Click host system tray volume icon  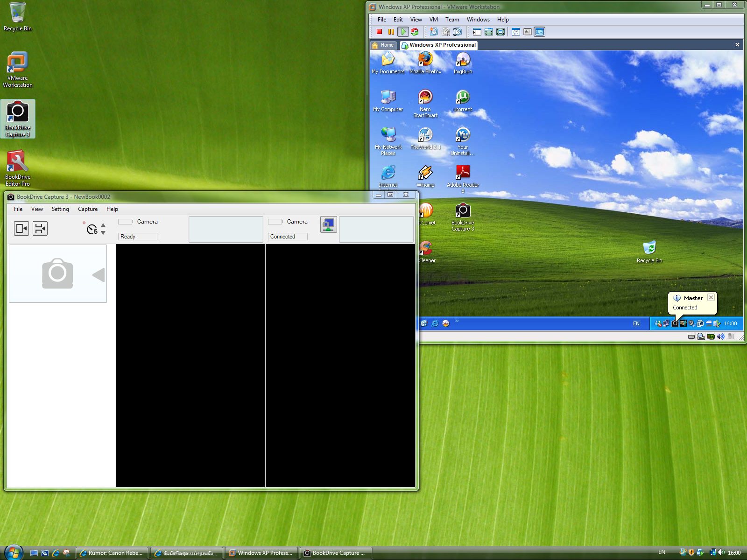pos(721,553)
